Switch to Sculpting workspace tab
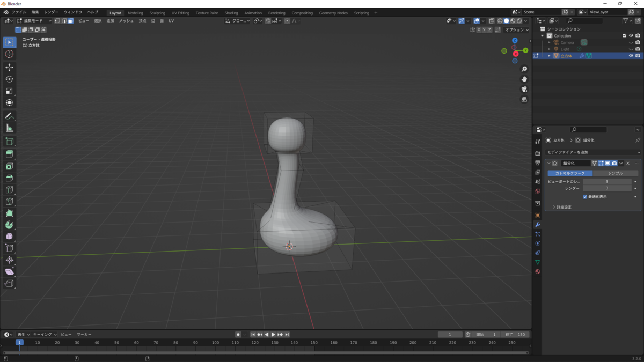This screenshot has height=362, width=644. pyautogui.click(x=157, y=13)
